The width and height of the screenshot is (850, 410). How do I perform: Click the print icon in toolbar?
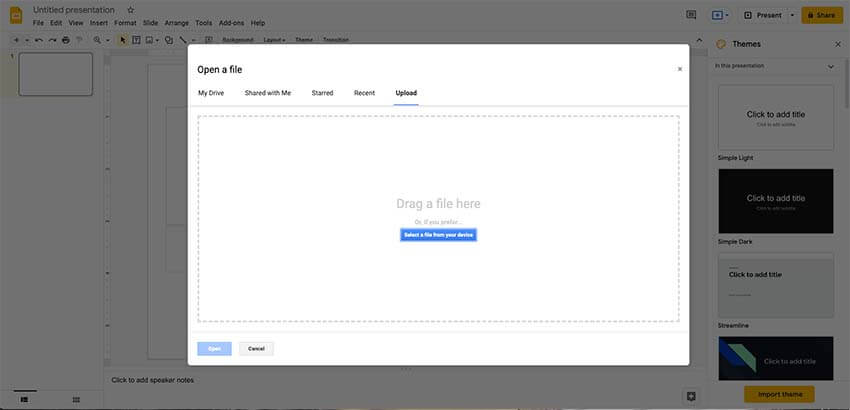tap(66, 40)
